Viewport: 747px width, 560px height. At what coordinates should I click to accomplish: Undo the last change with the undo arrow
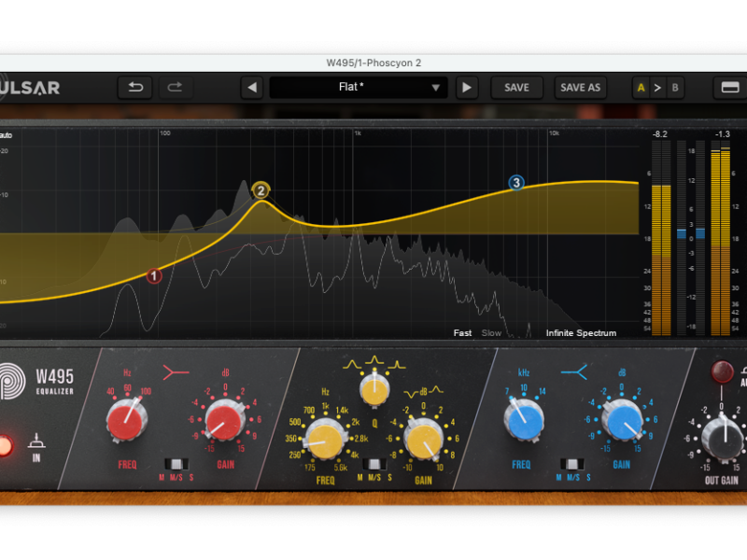pyautogui.click(x=135, y=88)
